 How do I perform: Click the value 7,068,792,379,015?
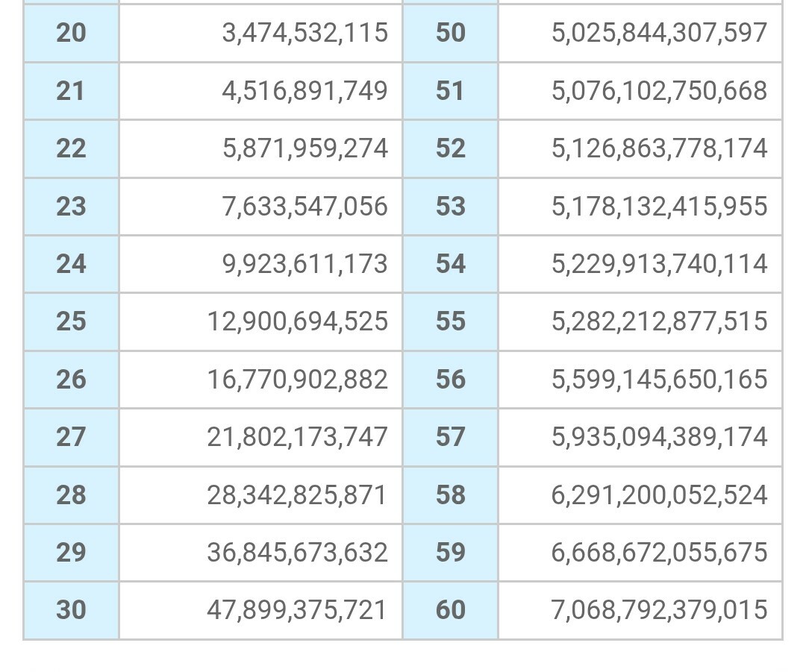(x=659, y=610)
